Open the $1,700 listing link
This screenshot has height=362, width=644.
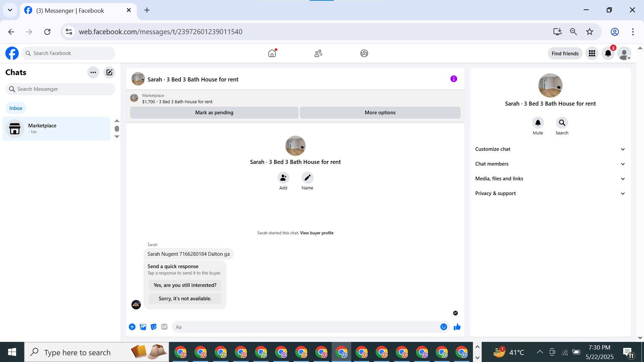[177, 102]
